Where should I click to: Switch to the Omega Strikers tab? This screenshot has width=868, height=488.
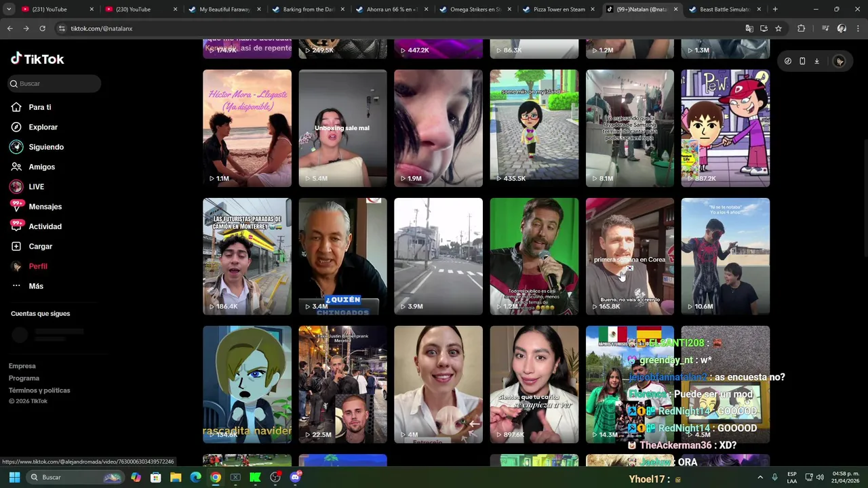(x=475, y=9)
